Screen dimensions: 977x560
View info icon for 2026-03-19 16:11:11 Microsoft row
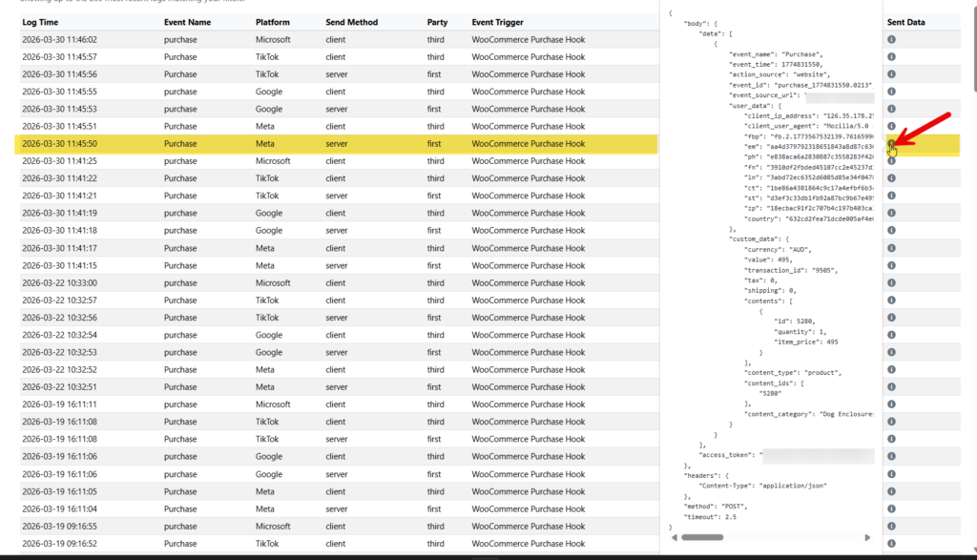[891, 404]
